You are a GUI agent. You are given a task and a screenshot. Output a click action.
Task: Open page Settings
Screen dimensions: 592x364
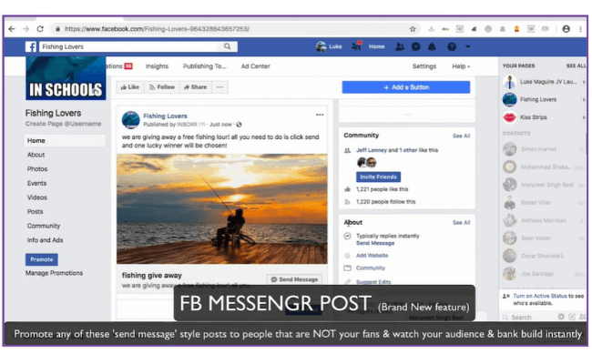(x=424, y=66)
